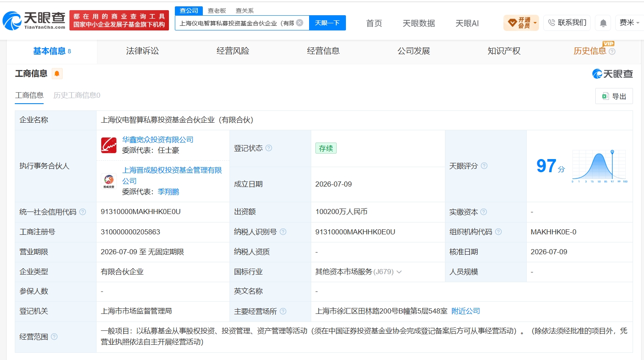Open 天眼数据 in top navigation

point(419,23)
